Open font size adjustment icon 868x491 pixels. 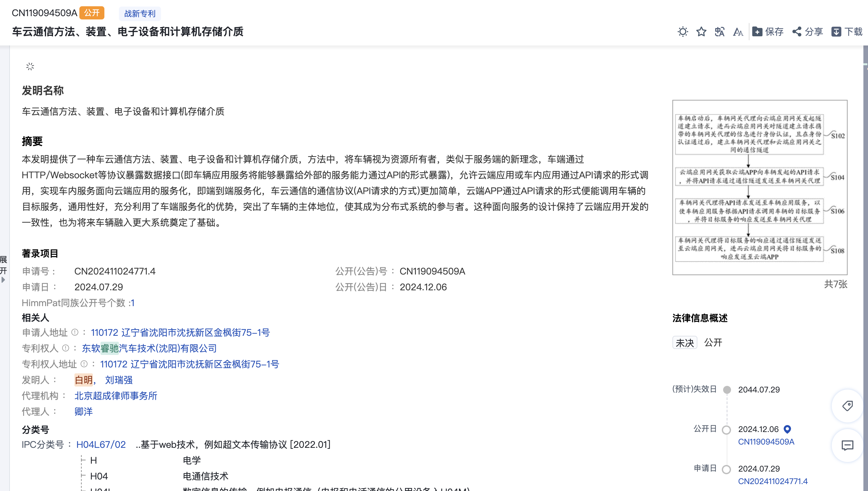coord(738,32)
